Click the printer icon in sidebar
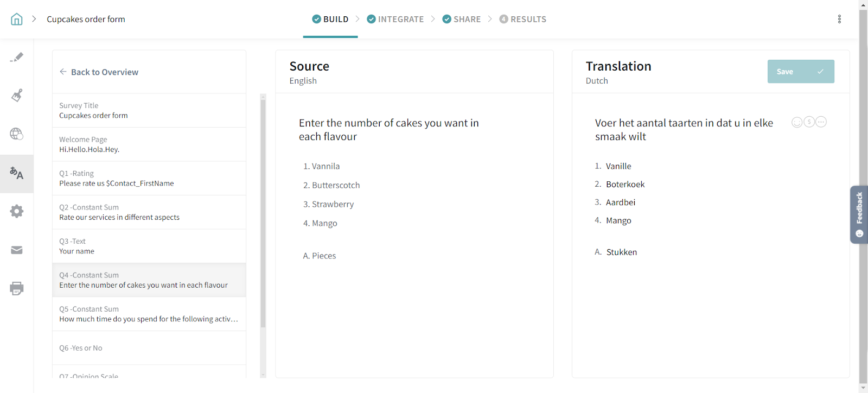 (17, 288)
